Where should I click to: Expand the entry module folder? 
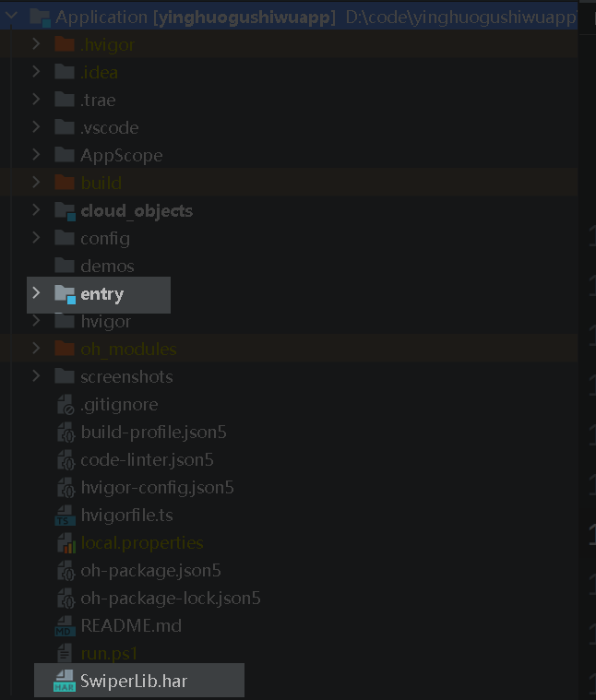pos(36,293)
